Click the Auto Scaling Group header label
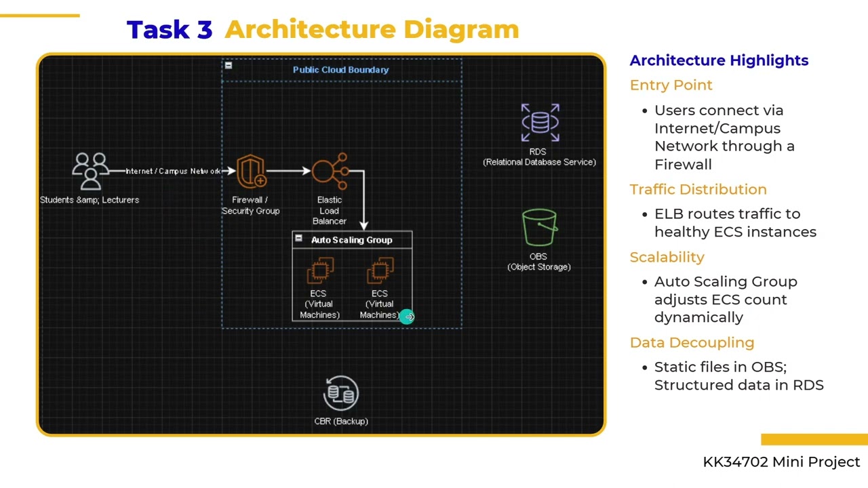 [351, 240]
